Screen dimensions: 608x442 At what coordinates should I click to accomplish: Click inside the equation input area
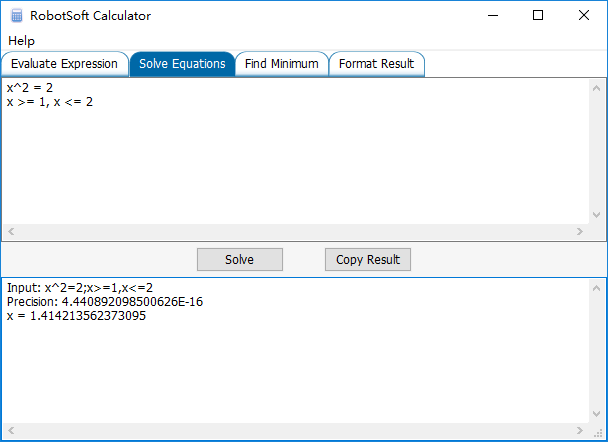(295, 151)
